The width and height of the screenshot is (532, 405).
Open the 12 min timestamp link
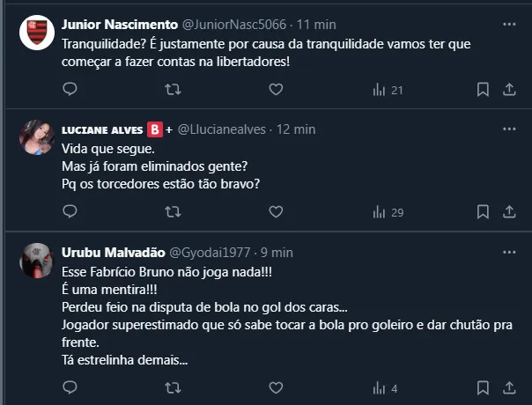tap(296, 129)
